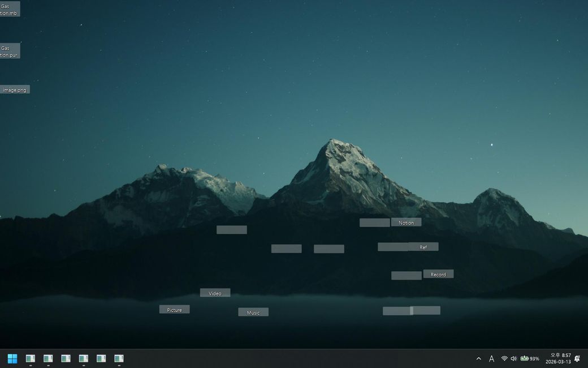Switch to the last pinned taskbar app
Image resolution: width=588 pixels, height=368 pixels.
119,358
